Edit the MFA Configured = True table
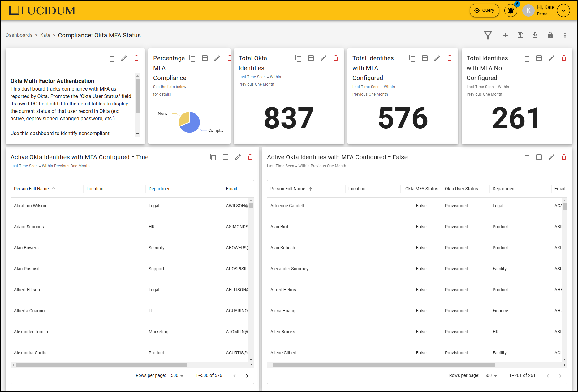The image size is (578, 392). click(238, 157)
